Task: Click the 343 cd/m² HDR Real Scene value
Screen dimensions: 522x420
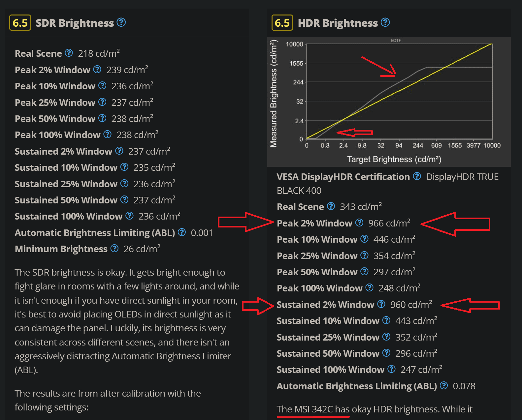Action: (361, 207)
